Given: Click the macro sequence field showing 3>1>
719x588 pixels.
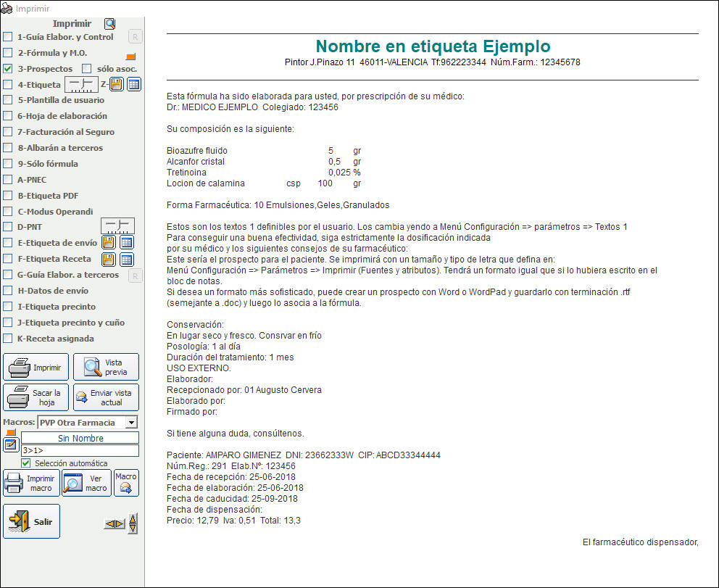Looking at the screenshot, I should tap(80, 451).
